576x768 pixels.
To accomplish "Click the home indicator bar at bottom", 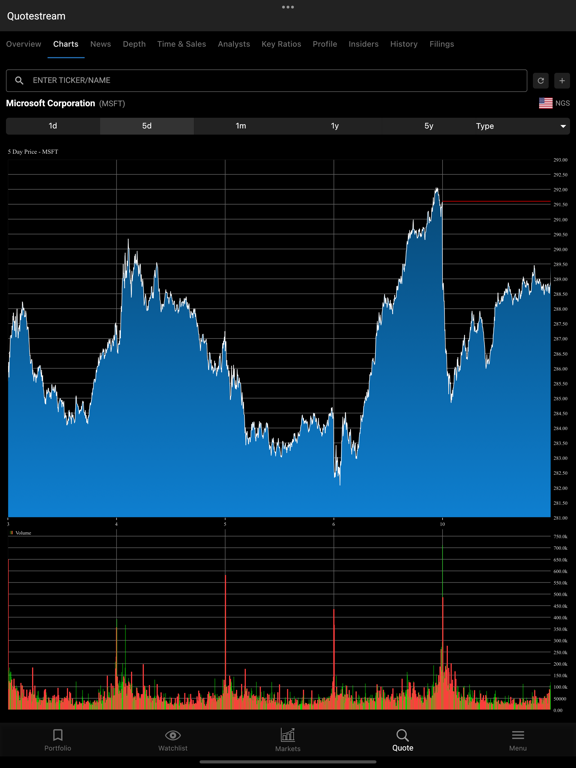I will (288, 762).
